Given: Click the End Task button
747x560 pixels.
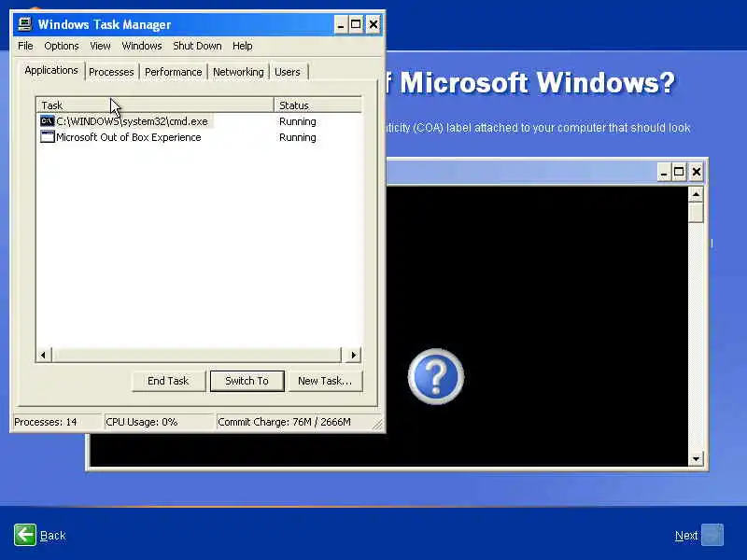Looking at the screenshot, I should 168,381.
